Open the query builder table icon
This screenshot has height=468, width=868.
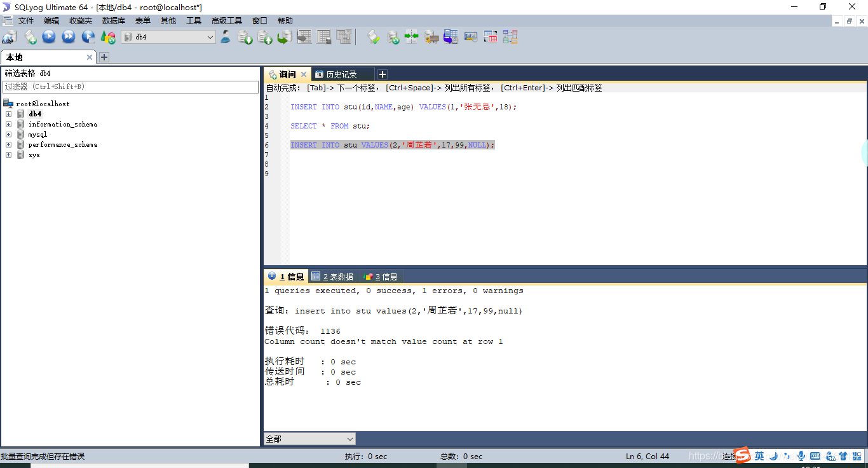pyautogui.click(x=491, y=37)
